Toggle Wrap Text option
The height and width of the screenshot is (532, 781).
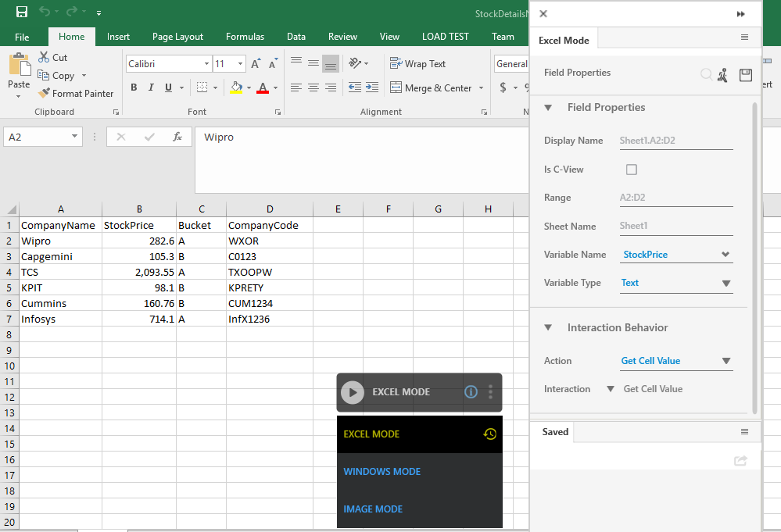tap(417, 64)
